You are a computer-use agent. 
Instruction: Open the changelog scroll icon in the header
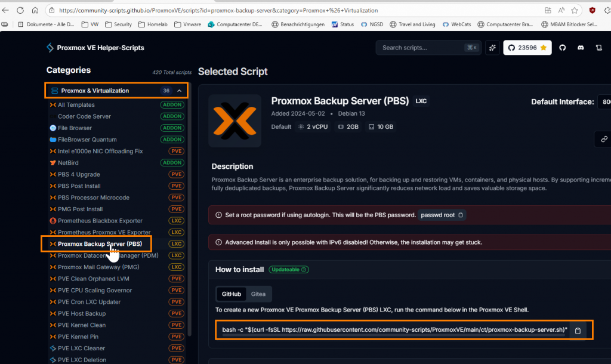(599, 48)
